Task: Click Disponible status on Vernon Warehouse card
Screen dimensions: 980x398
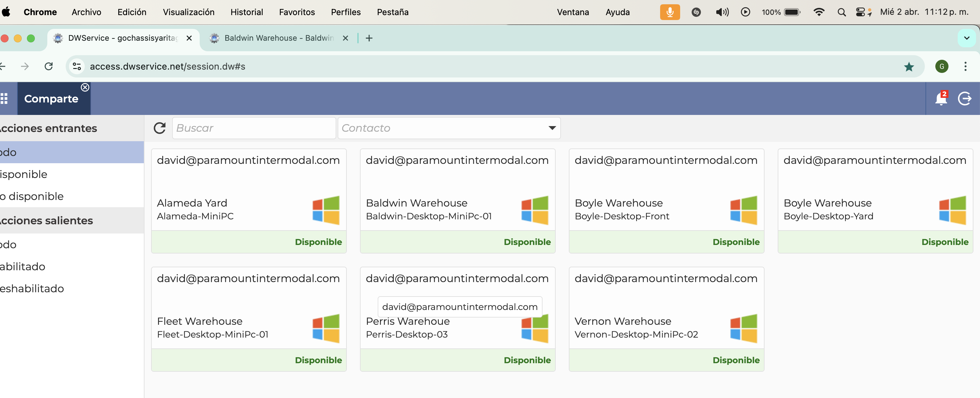Action: [736, 360]
